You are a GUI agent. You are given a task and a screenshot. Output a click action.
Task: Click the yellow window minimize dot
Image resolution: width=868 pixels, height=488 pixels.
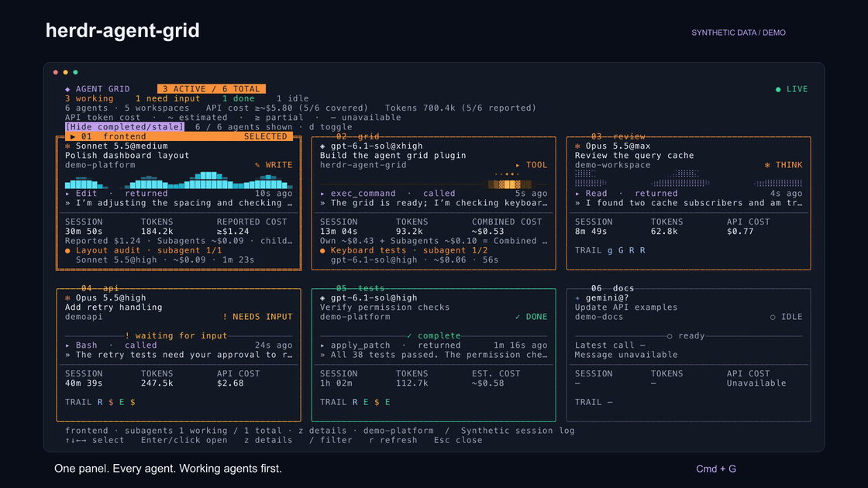click(65, 73)
